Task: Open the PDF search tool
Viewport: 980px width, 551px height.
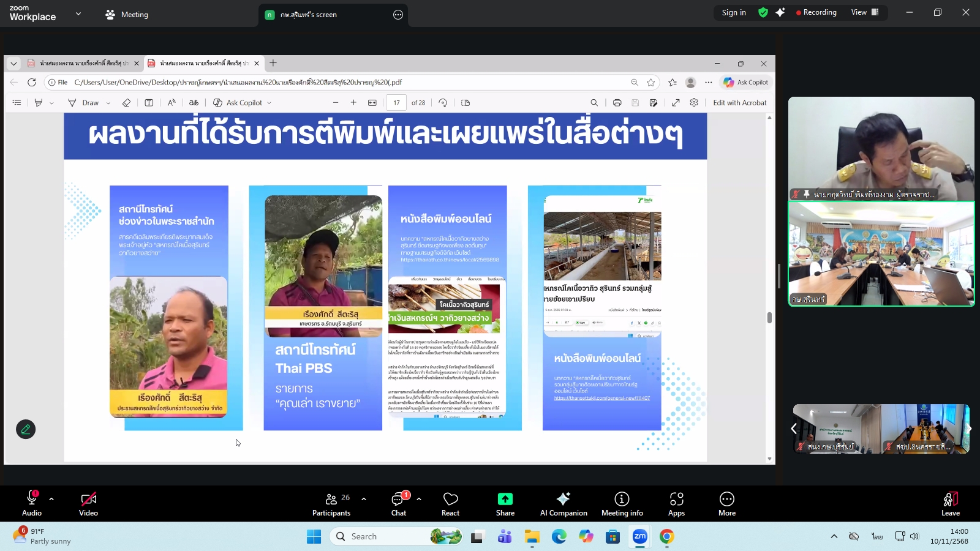Action: 595,102
